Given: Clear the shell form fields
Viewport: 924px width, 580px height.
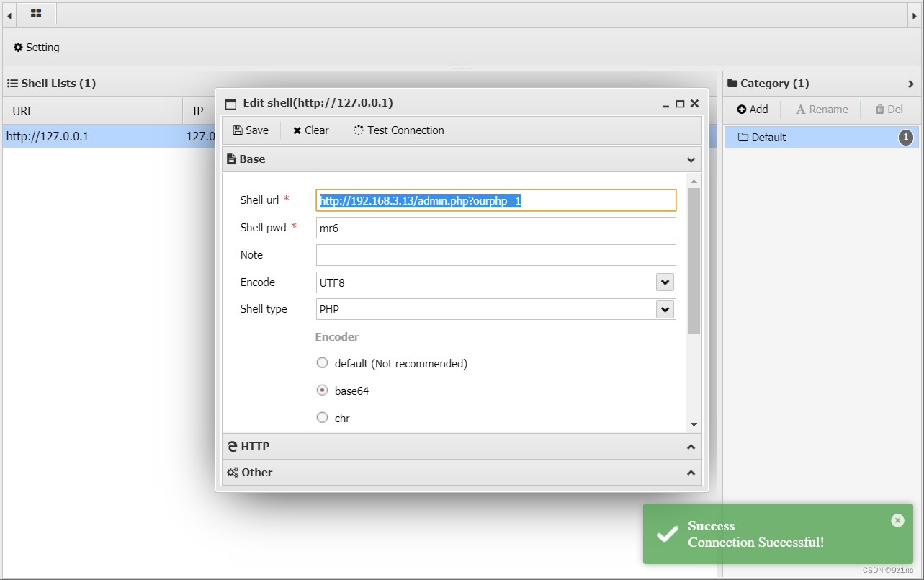Looking at the screenshot, I should (x=310, y=130).
